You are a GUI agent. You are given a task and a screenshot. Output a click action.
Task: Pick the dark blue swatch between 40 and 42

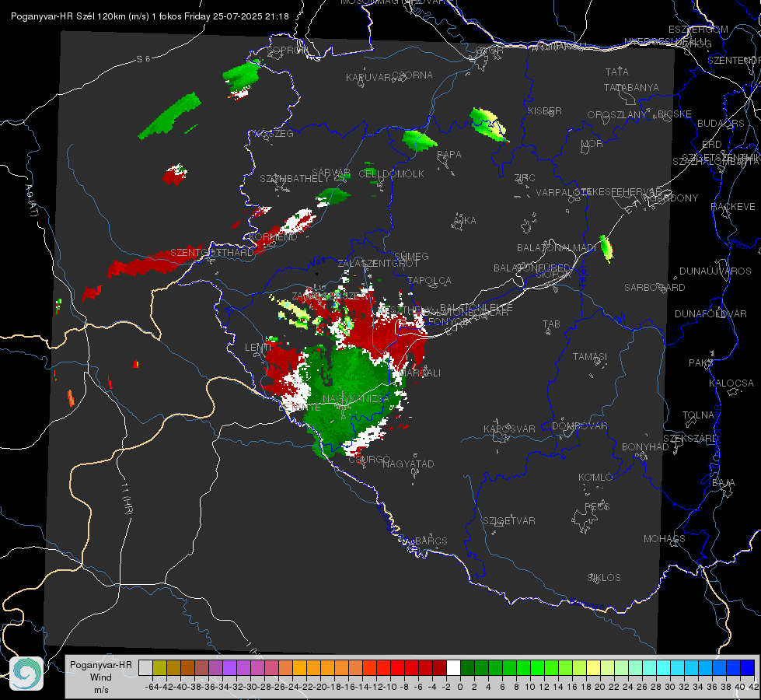[748, 668]
